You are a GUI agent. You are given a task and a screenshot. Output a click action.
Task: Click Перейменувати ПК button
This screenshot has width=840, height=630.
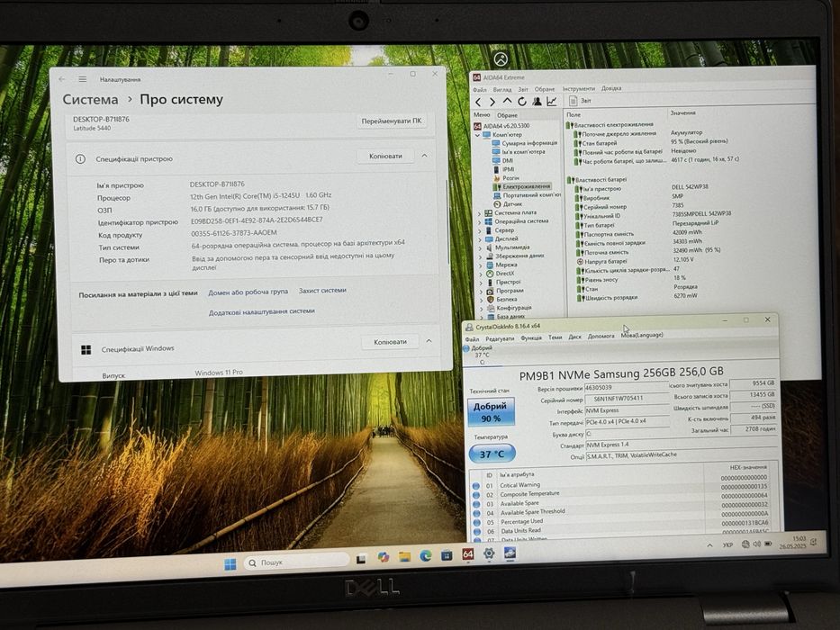[391, 121]
